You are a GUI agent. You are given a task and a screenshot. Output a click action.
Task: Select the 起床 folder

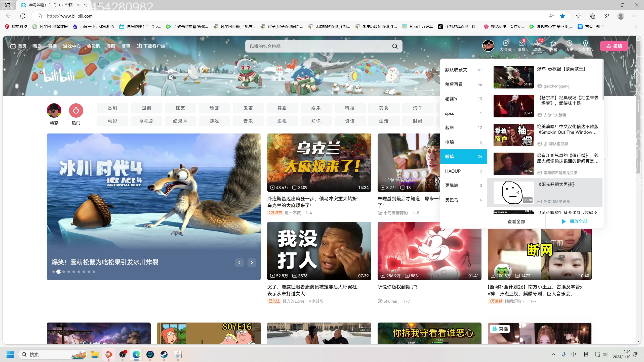(x=463, y=128)
